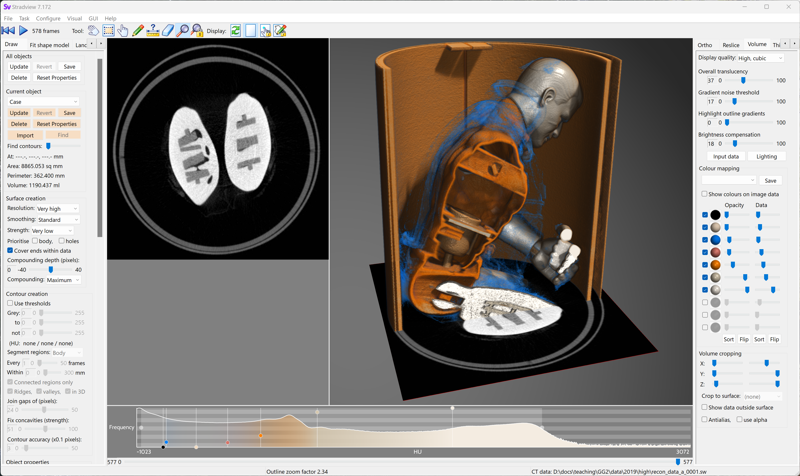Click the beige colour sphere swatch
Image resolution: width=800 pixels, height=476 pixels.
point(715,227)
